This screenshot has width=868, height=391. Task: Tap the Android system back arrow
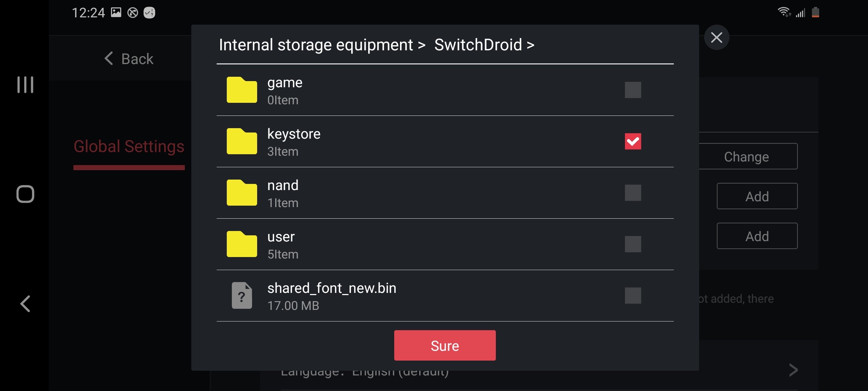click(x=25, y=304)
